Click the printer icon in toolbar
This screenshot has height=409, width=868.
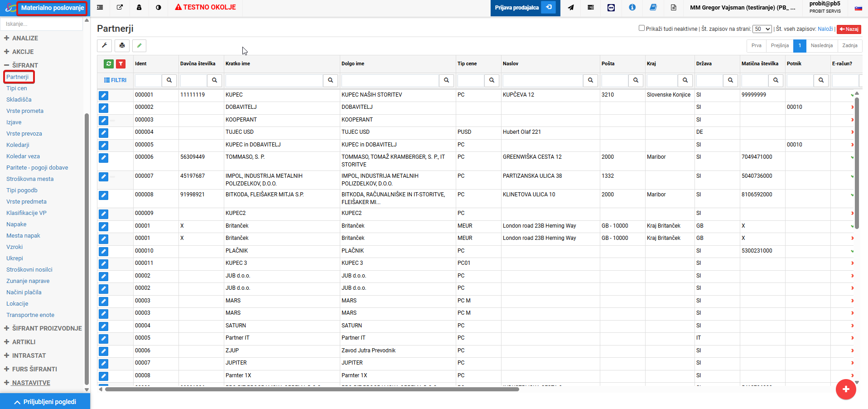(x=122, y=45)
